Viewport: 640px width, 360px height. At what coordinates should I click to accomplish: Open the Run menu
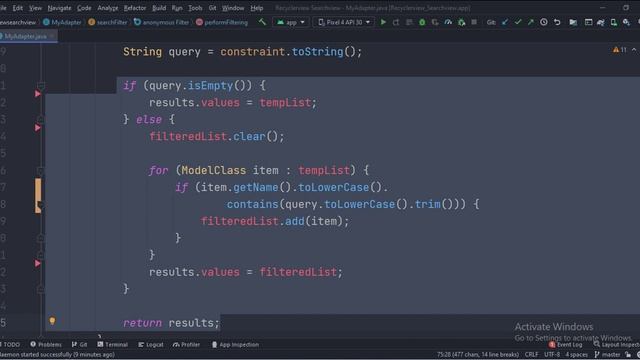(177, 8)
